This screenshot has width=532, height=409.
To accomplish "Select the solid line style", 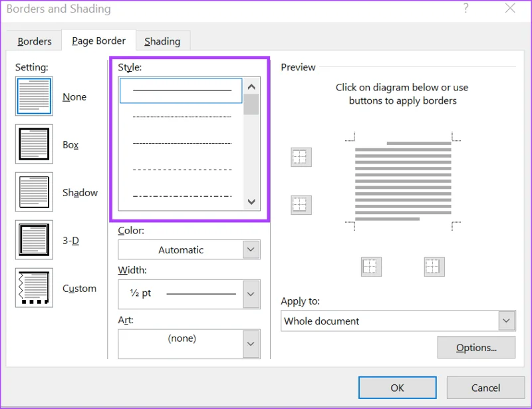I will (181, 90).
